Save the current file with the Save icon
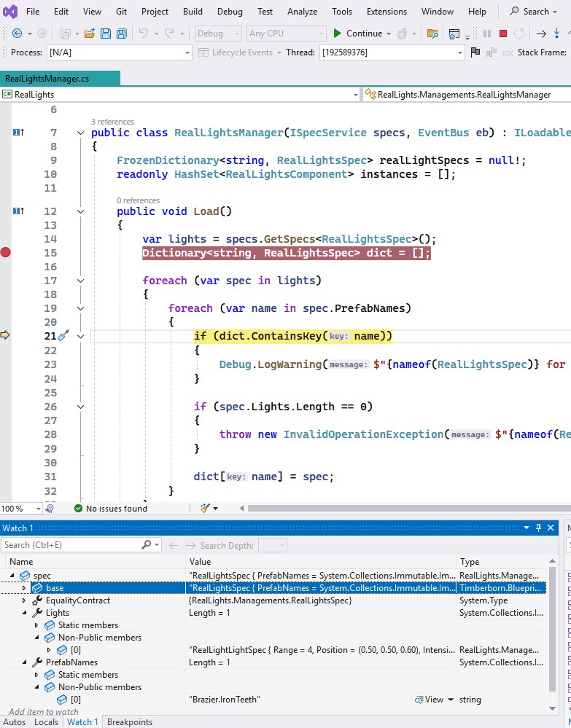Image resolution: width=571 pixels, height=728 pixels. 106,34
